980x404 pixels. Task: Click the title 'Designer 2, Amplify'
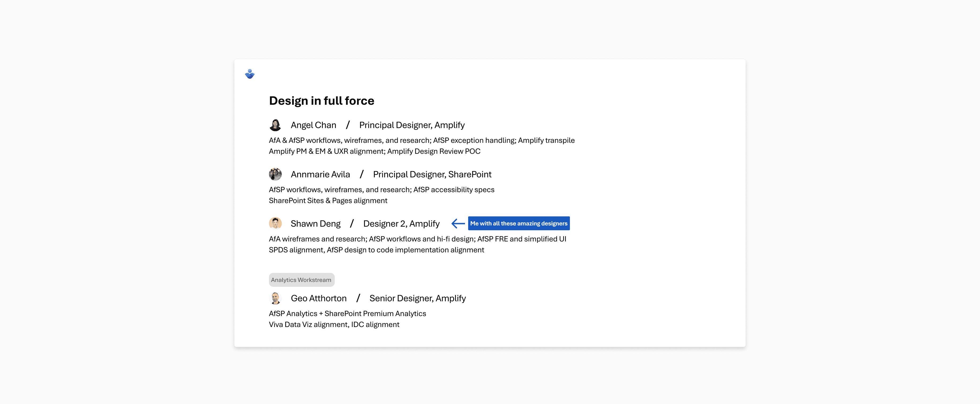tap(401, 224)
